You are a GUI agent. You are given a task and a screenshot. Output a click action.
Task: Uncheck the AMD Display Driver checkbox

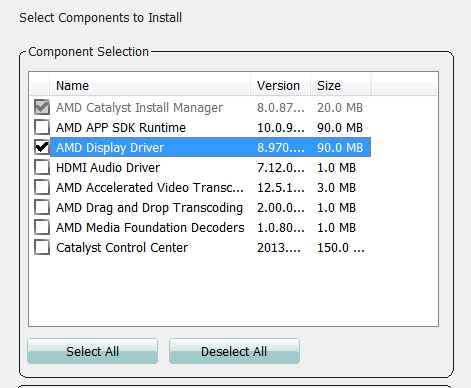(x=42, y=147)
